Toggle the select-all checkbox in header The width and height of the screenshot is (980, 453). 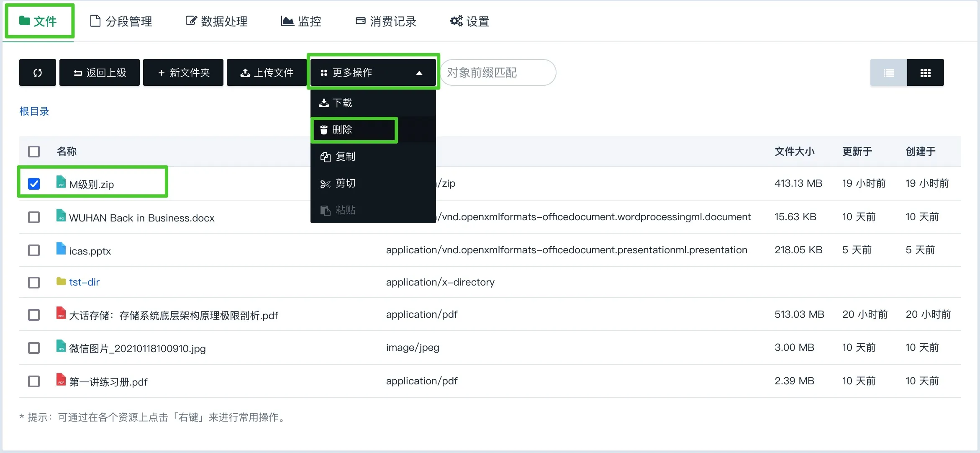34,152
